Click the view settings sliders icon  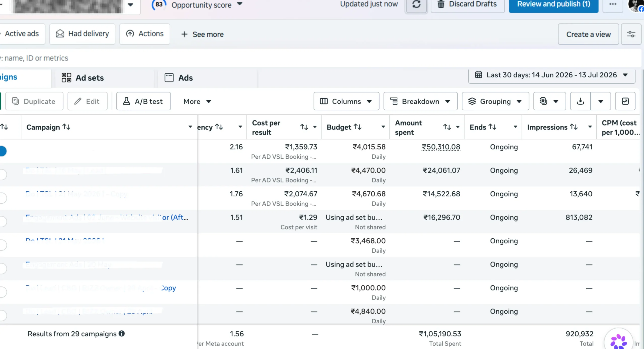pos(631,34)
